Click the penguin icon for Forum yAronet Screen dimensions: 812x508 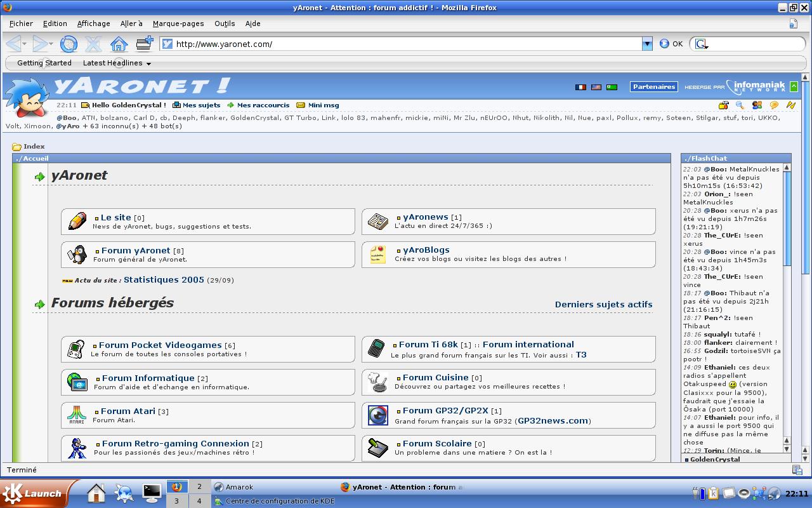click(77, 254)
